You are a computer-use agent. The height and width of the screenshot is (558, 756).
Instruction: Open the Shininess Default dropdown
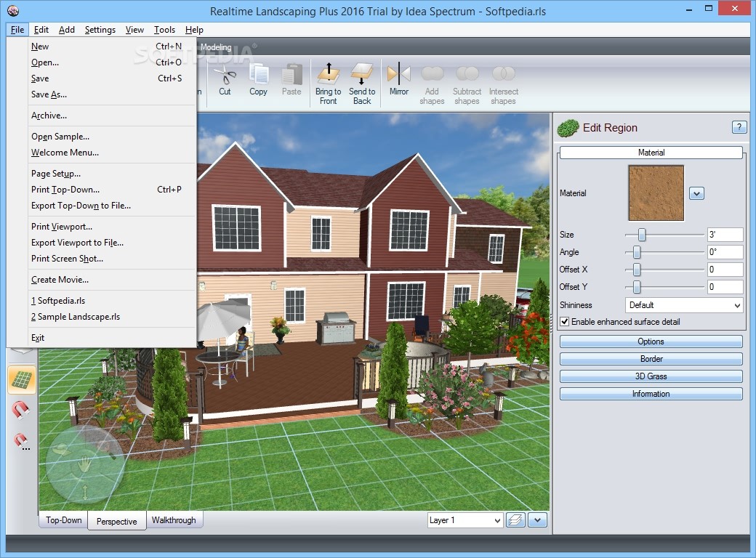[x=684, y=305]
